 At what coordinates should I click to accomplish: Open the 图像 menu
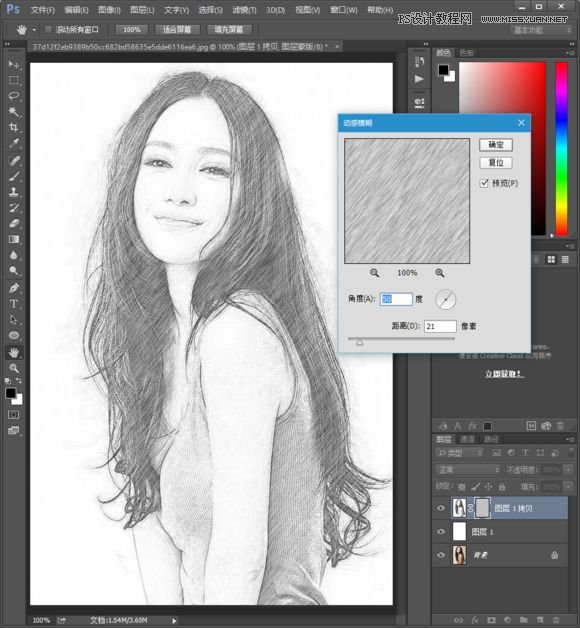click(x=109, y=10)
